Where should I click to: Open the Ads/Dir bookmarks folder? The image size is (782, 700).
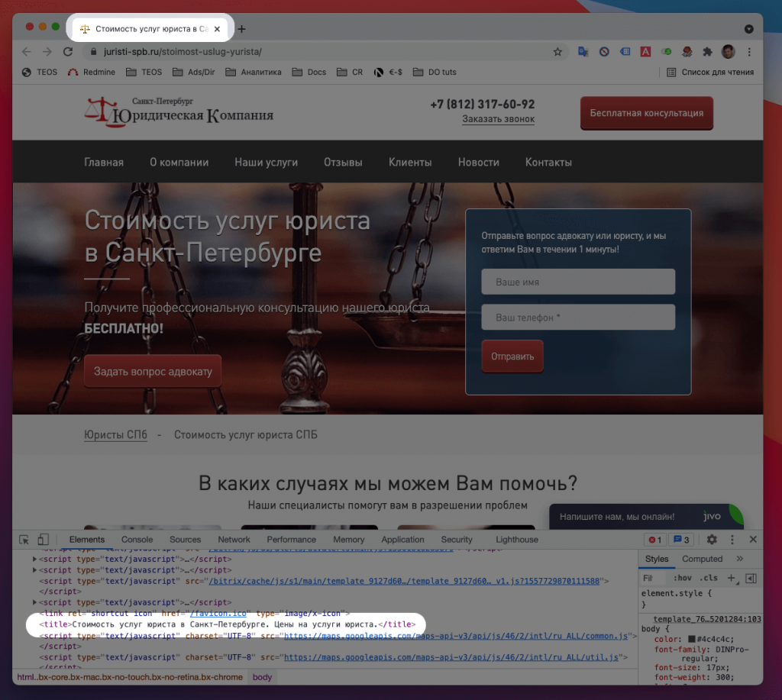coord(193,73)
